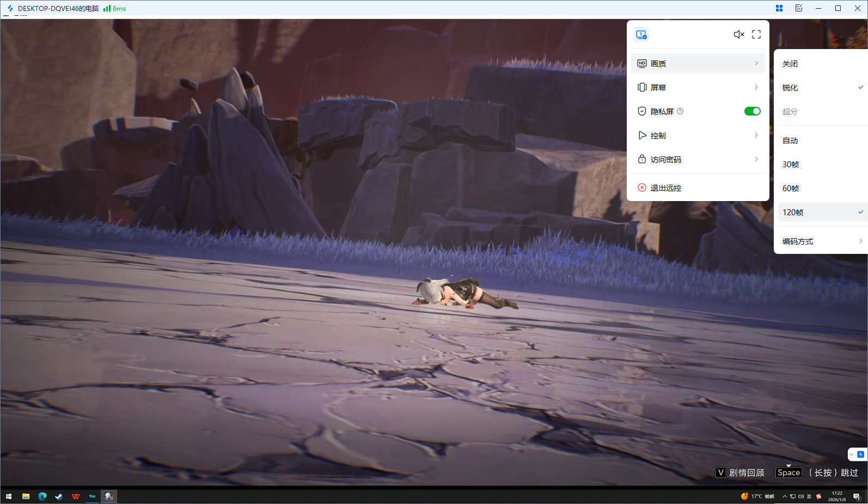
Task: Click the 剧情回顾 story review button
Action: pos(741,472)
